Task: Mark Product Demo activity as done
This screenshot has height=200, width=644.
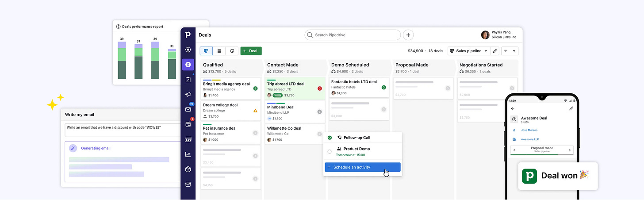Action: click(330, 152)
